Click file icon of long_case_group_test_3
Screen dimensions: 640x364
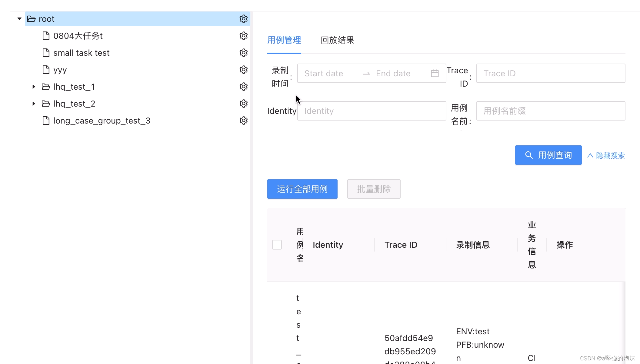point(46,121)
